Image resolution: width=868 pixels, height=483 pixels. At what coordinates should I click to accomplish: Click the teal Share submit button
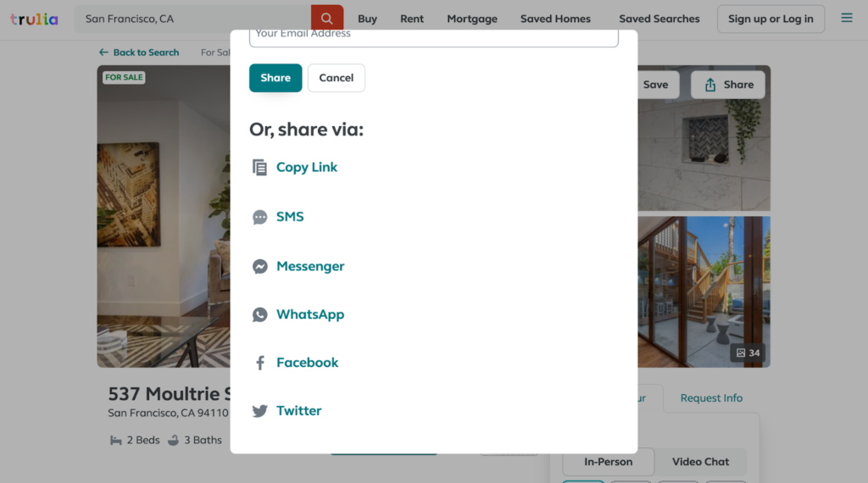click(x=275, y=78)
